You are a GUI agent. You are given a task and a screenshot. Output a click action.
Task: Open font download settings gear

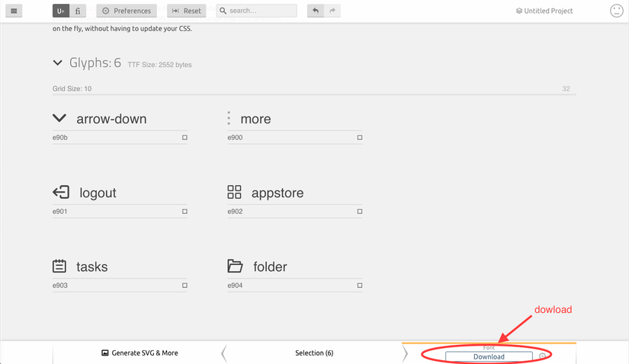(542, 356)
